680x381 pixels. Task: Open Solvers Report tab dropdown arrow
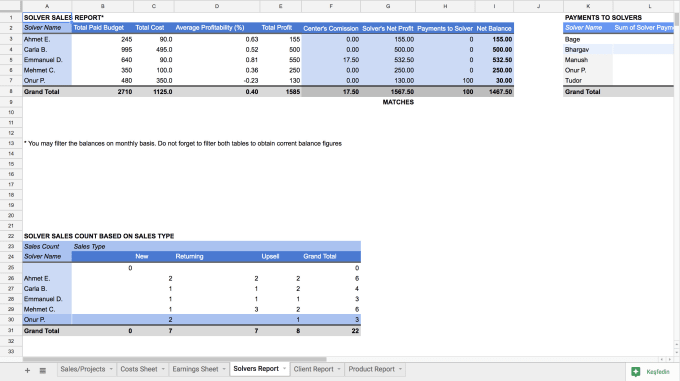(x=284, y=369)
